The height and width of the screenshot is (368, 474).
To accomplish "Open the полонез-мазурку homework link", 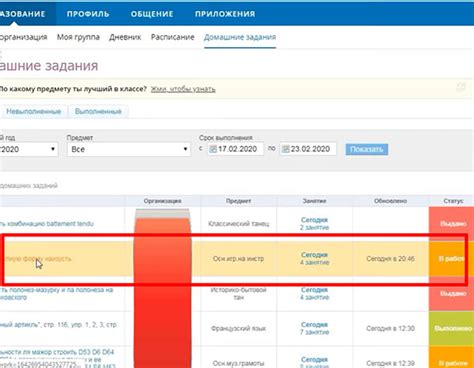I will pos(57,294).
